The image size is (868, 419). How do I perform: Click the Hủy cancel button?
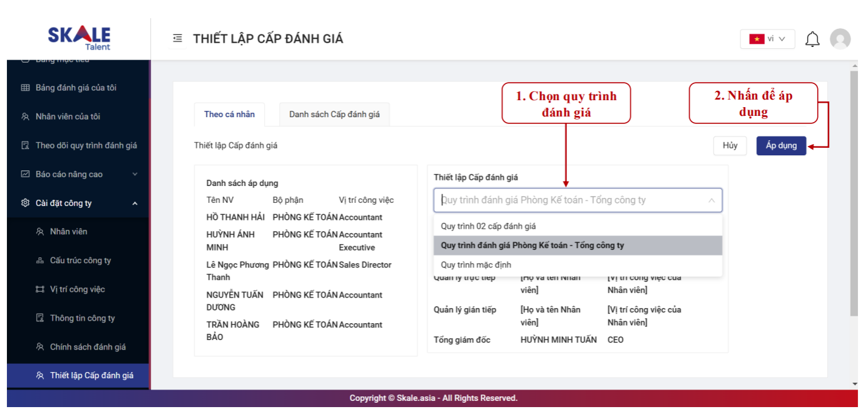tap(730, 145)
